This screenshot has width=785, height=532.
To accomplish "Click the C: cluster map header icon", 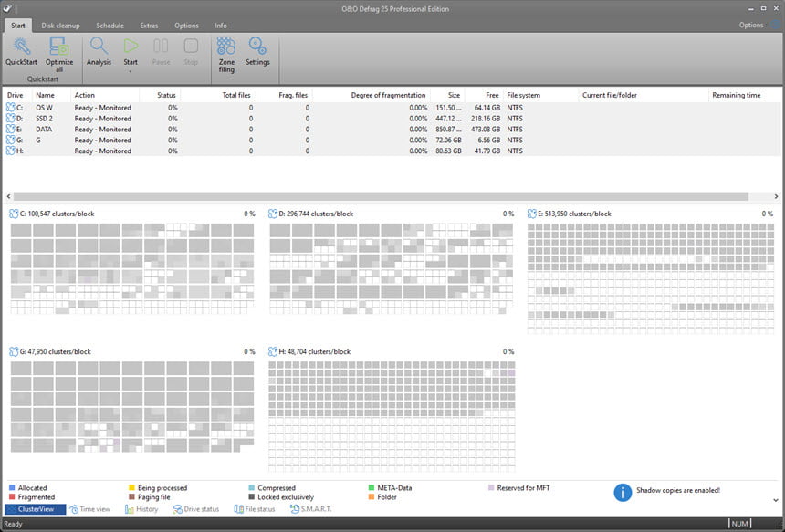I will [14, 214].
